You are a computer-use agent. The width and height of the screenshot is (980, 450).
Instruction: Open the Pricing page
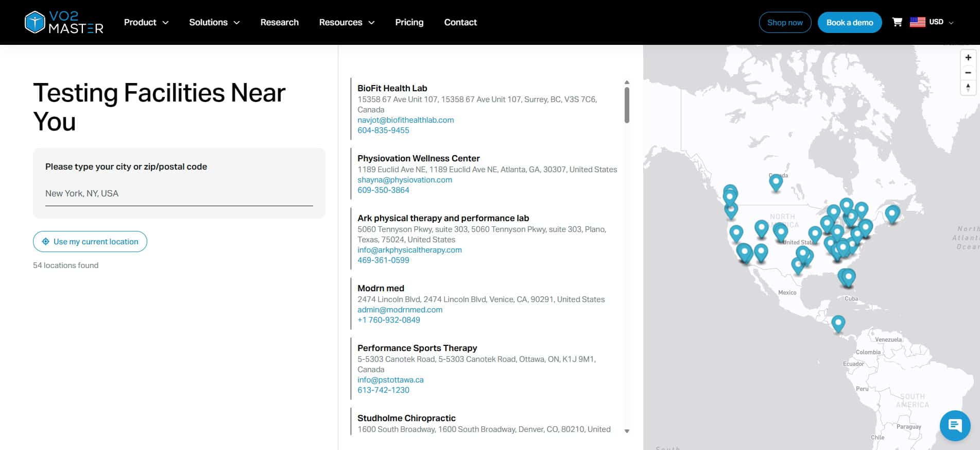pyautogui.click(x=409, y=22)
